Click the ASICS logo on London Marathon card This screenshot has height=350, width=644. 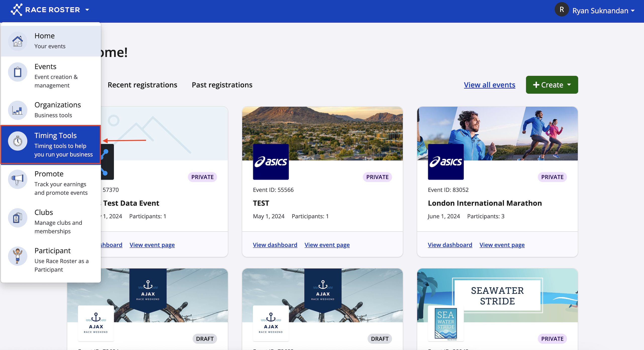pos(446,162)
